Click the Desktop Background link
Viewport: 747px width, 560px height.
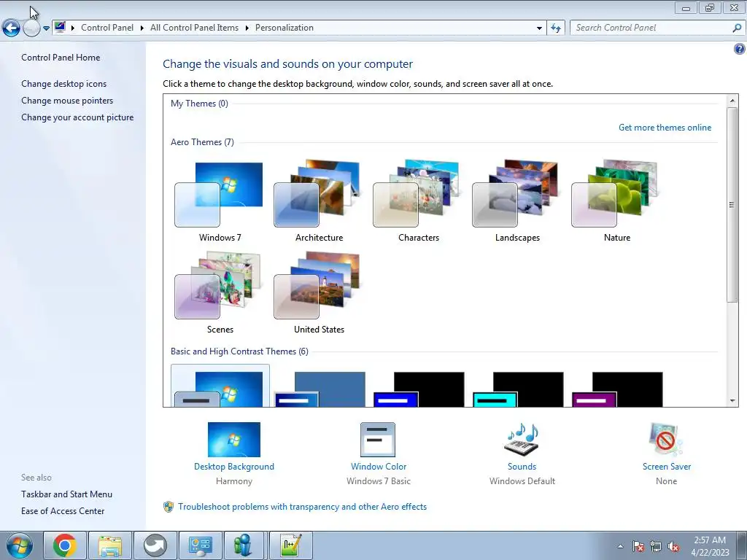(234, 467)
